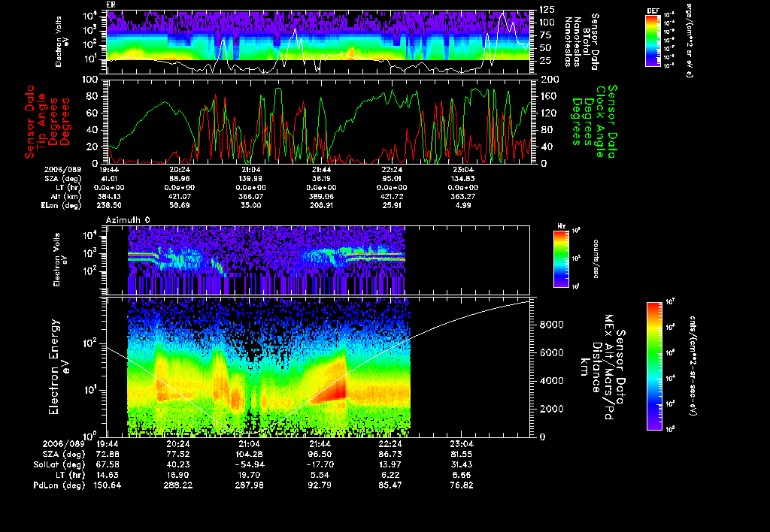This screenshot has width=770, height=532.
Task: Click the "200" clock angle axis tick
Action: point(550,80)
